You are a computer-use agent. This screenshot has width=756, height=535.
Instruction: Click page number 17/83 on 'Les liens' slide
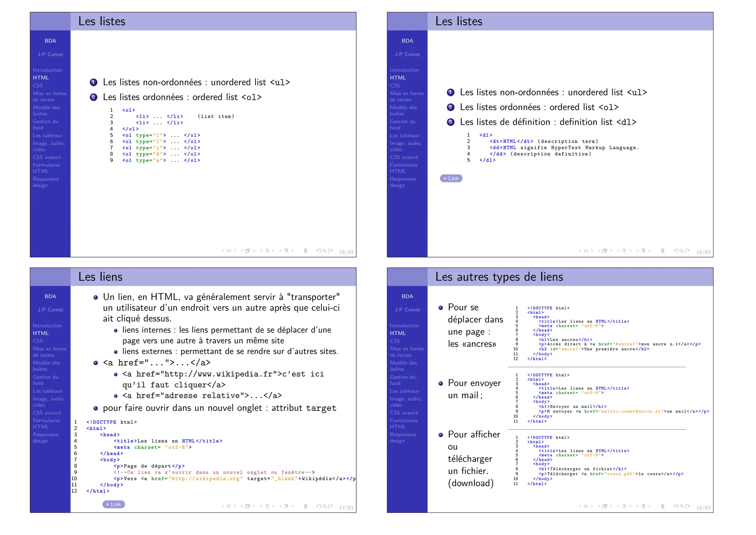tap(346, 508)
